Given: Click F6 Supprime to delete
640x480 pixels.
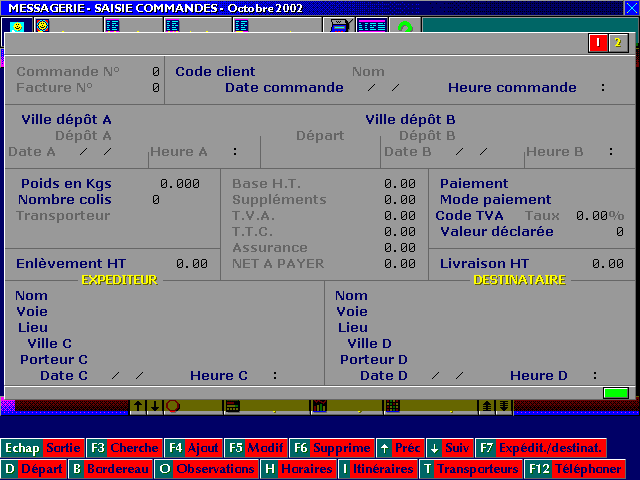Looking at the screenshot, I should (x=332, y=448).
